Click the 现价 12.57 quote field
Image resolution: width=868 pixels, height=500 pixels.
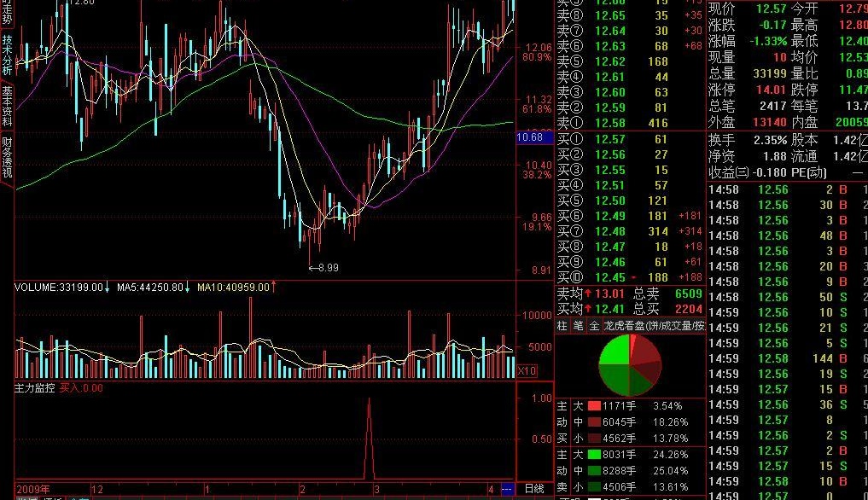click(748, 9)
